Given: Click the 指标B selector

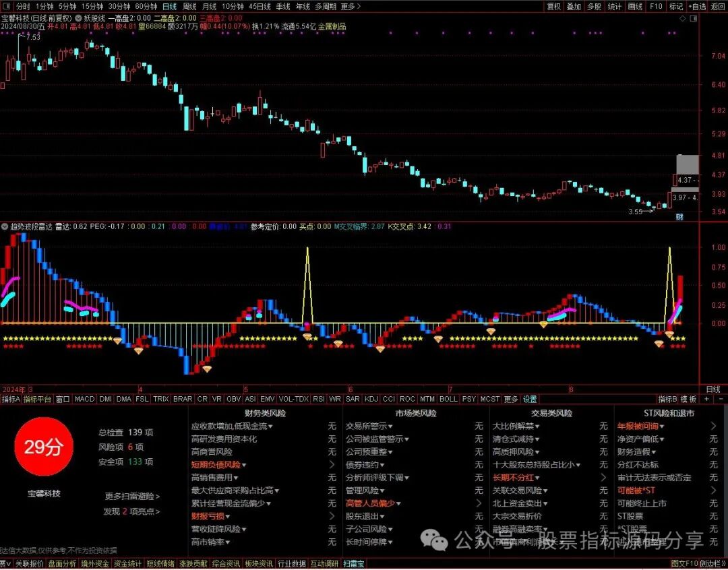Looking at the screenshot, I should [667, 399].
